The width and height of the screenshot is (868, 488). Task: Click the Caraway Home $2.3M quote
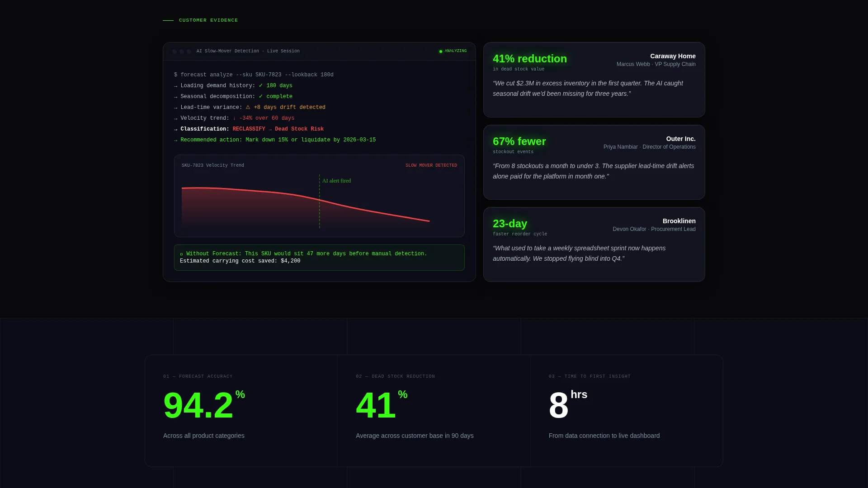(x=588, y=89)
